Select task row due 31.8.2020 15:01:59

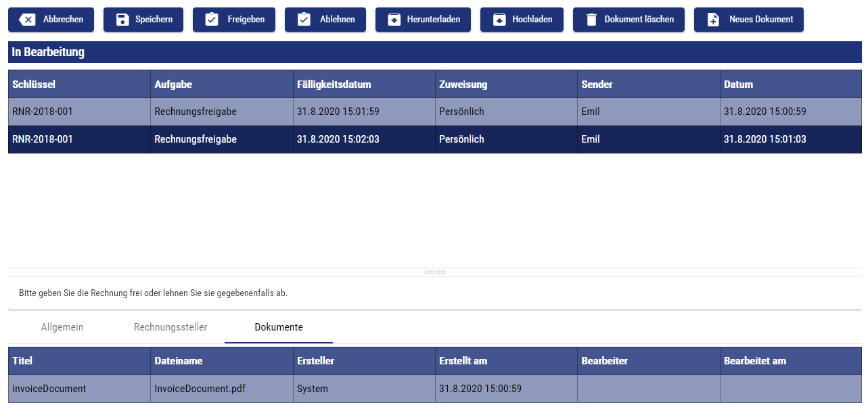point(338,112)
